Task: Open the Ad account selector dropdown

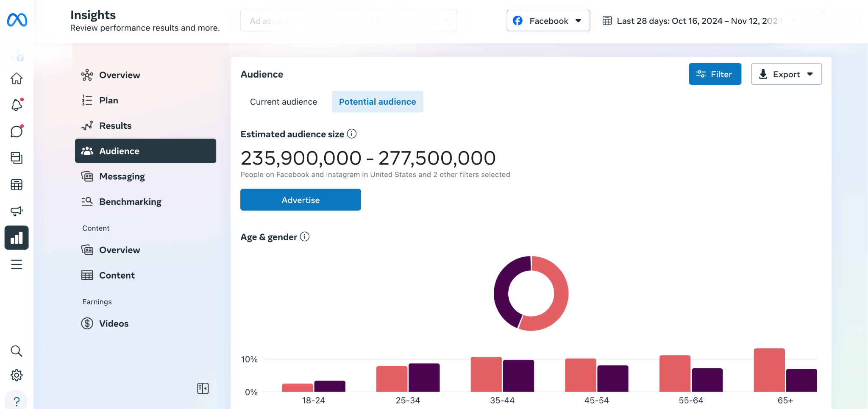Action: [348, 20]
